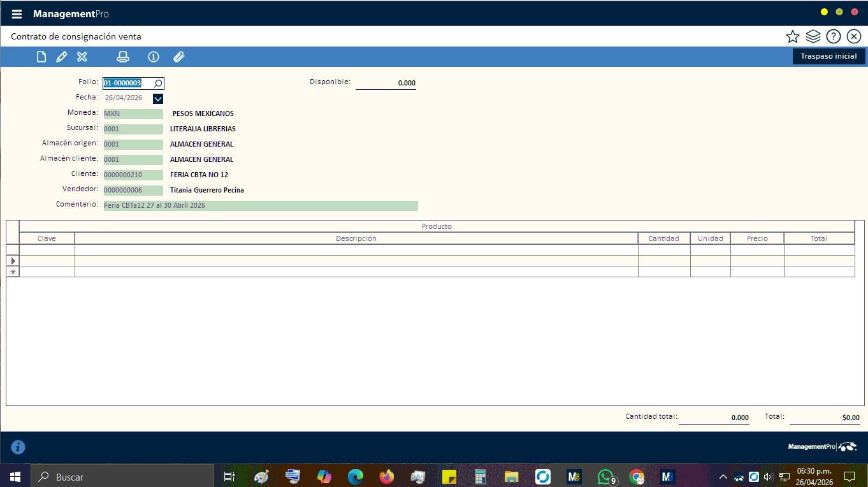
Task: Click the Delete X toolbar icon
Action: 82,57
